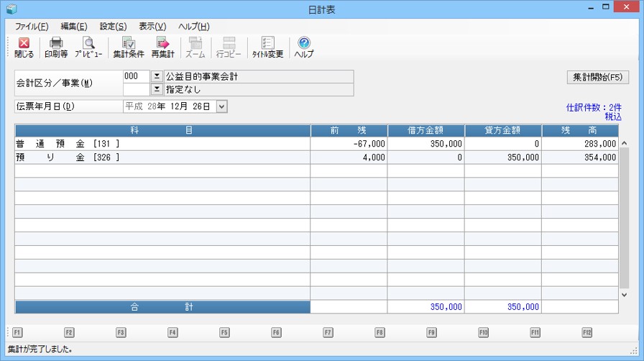Viewport: 644px width, 361px height.
Task: Open 集計条件 aggregation conditions icon
Action: click(x=129, y=47)
